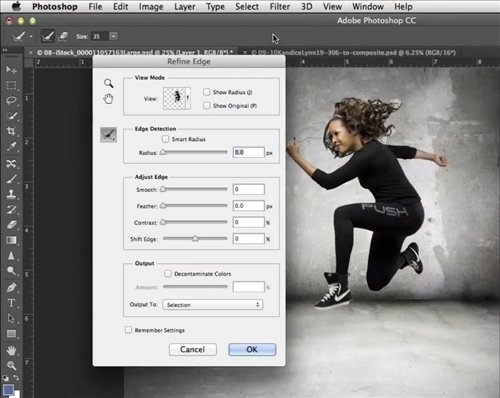Select the Rectangular Marquee tool
The width and height of the screenshot is (500, 398).
[11, 85]
